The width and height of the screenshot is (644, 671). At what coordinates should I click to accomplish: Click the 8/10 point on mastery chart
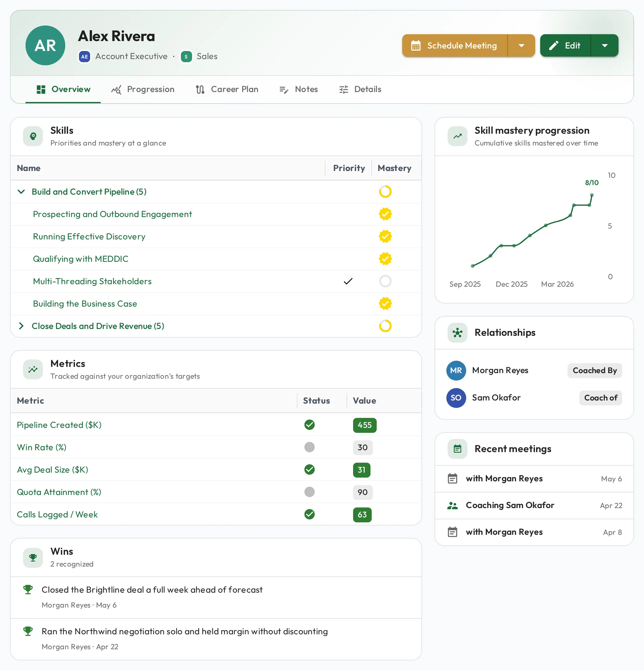click(x=592, y=195)
